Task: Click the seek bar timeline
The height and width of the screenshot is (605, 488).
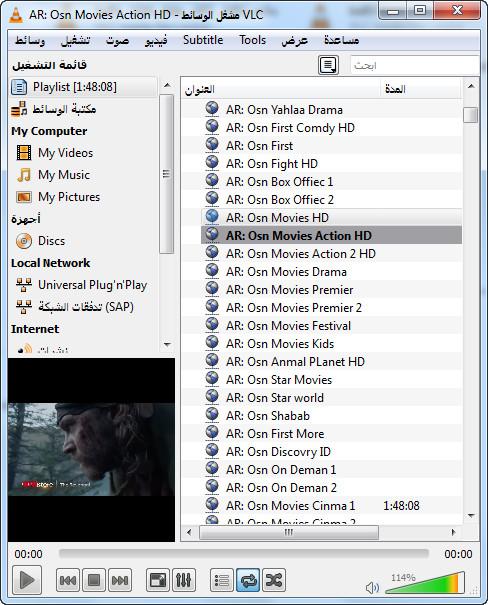Action: pyautogui.click(x=243, y=554)
